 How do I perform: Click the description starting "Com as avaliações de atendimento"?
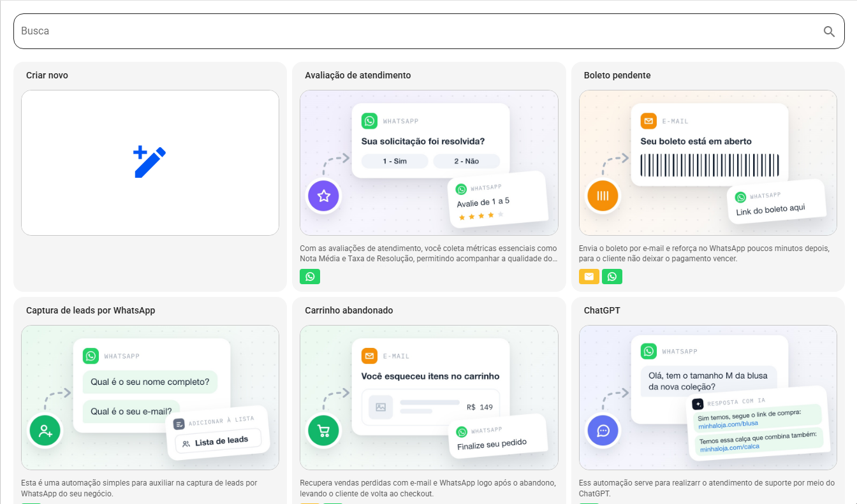pyautogui.click(x=428, y=254)
